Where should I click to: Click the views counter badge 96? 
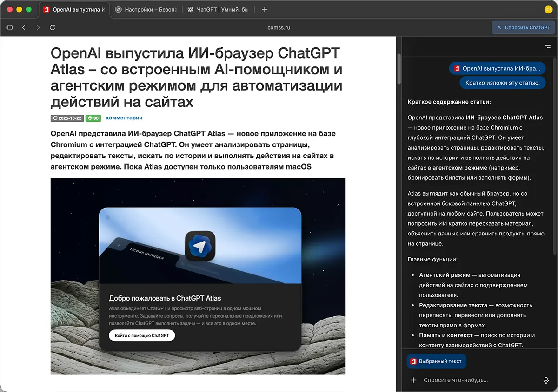click(x=93, y=118)
